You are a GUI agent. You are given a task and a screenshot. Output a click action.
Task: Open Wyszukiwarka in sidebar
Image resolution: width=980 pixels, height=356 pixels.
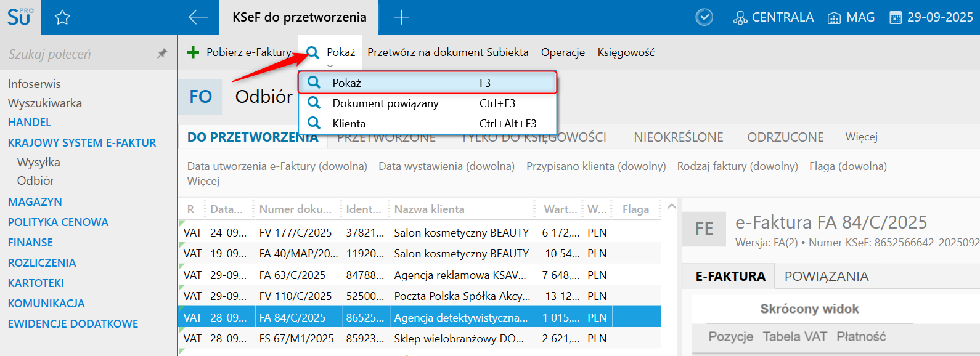tap(44, 103)
